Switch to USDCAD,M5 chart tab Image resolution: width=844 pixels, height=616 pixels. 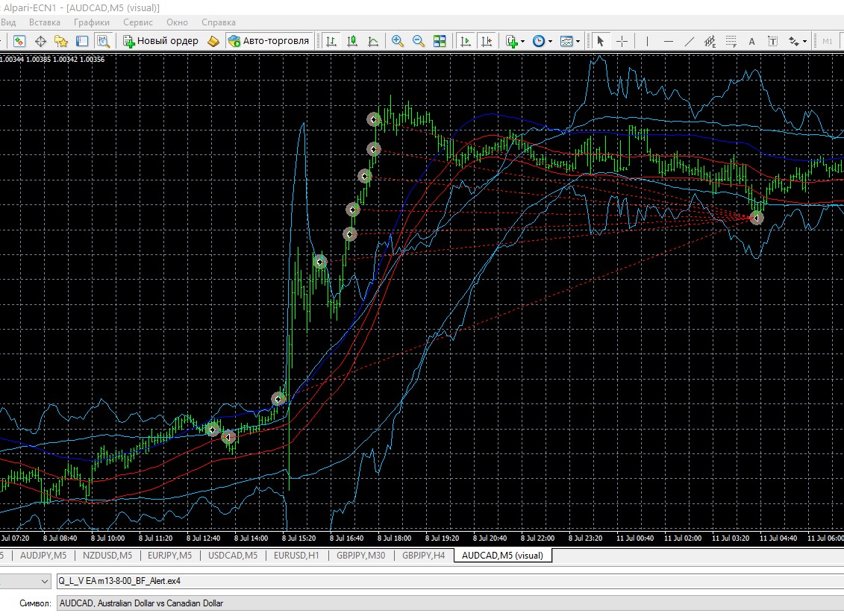[x=233, y=555]
